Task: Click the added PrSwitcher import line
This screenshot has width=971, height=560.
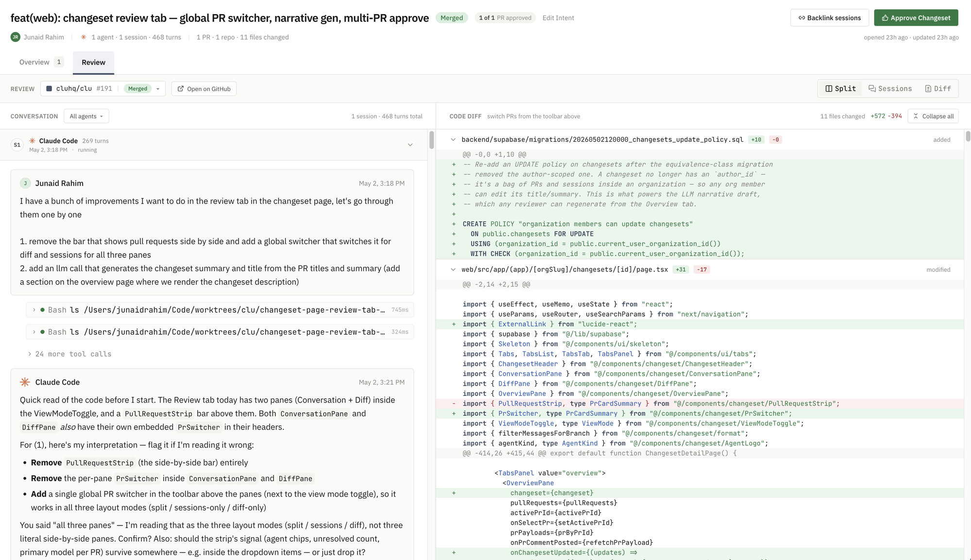Action: tap(699, 413)
